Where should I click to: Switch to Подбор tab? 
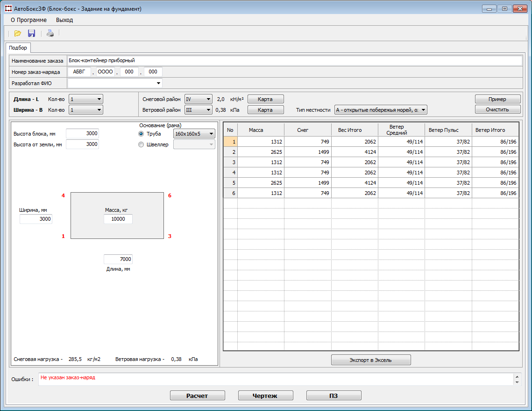(18, 48)
